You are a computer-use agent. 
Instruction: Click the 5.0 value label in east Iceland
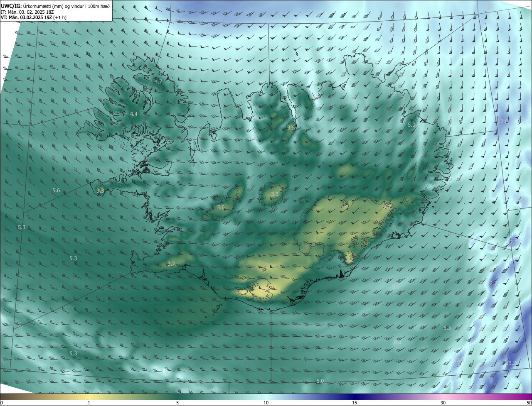(411, 125)
